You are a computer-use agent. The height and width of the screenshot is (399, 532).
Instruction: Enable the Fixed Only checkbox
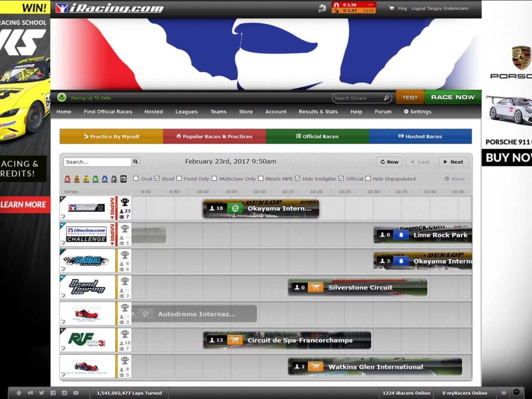tap(179, 179)
